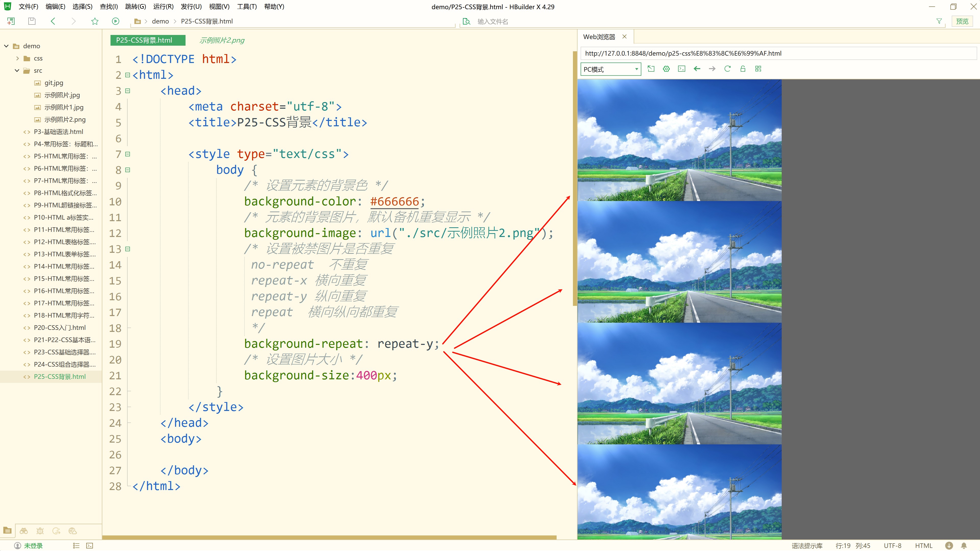Click the 输入文件名 search field
The image size is (980, 551).
pos(493,22)
